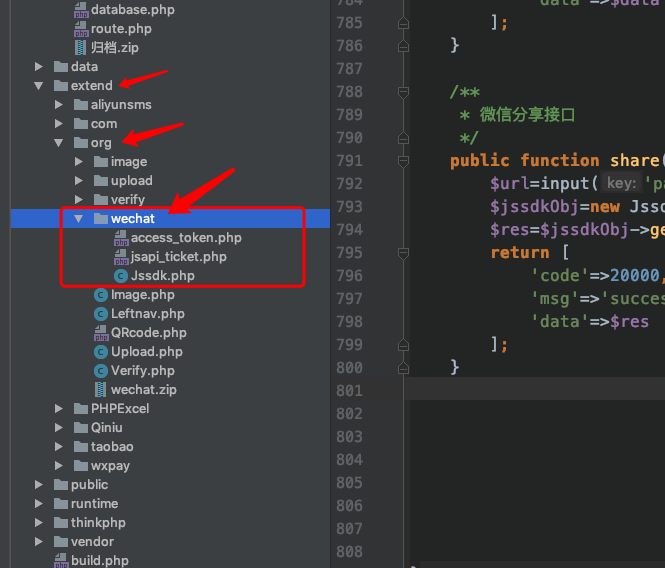Select the wechat.zip file name
This screenshot has height=568, width=665.
point(143,390)
